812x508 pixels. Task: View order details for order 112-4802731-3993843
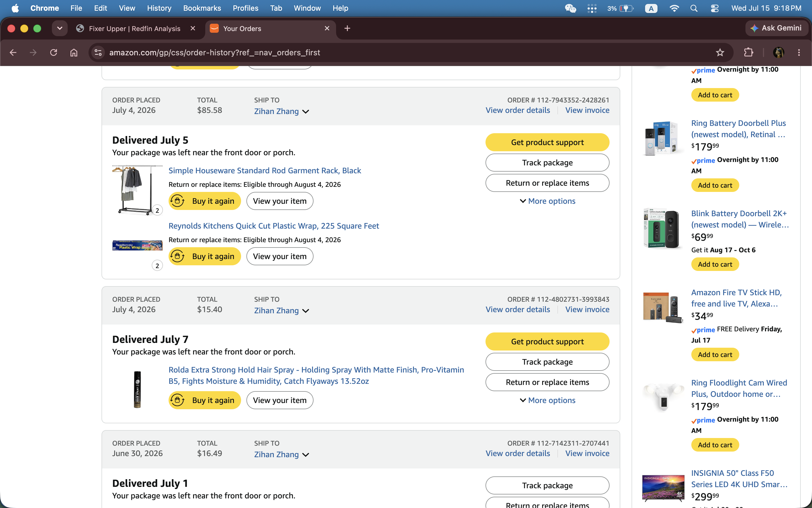(x=518, y=309)
